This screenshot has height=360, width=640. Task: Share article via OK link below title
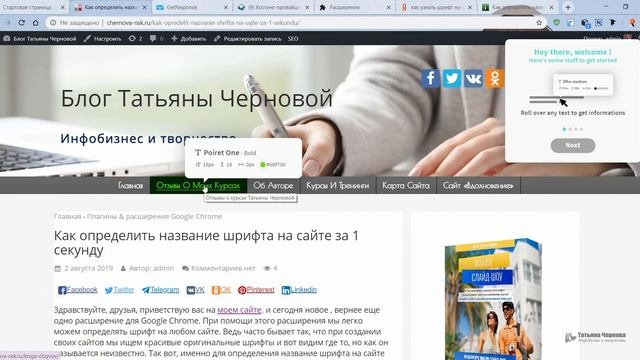coord(221,290)
